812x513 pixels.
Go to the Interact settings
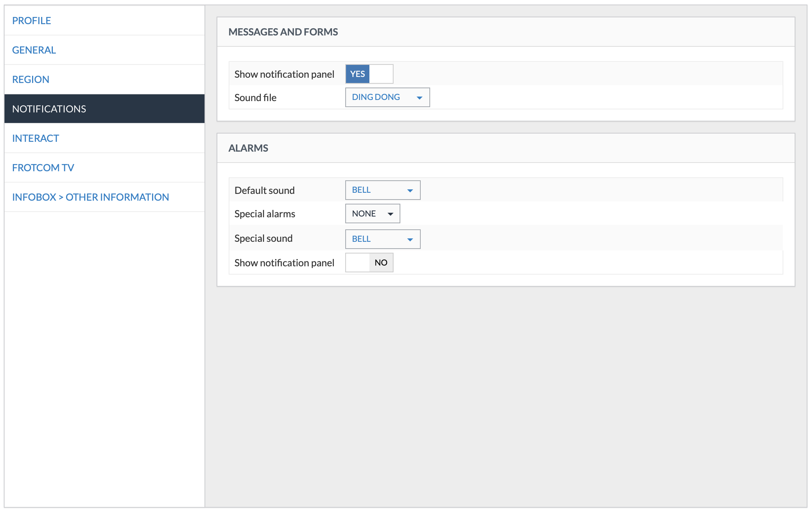click(35, 138)
